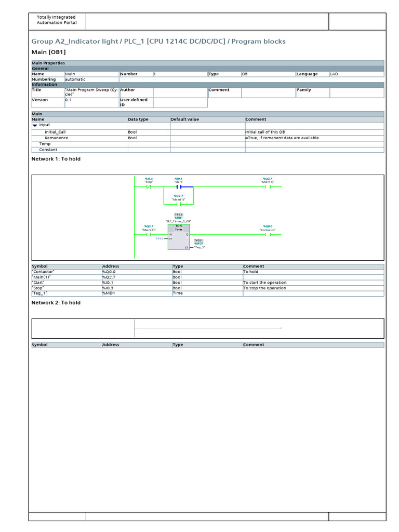Click the Group A2_Indicator light breadcrumb heading
The width and height of the screenshot is (399, 532).
coord(158,42)
